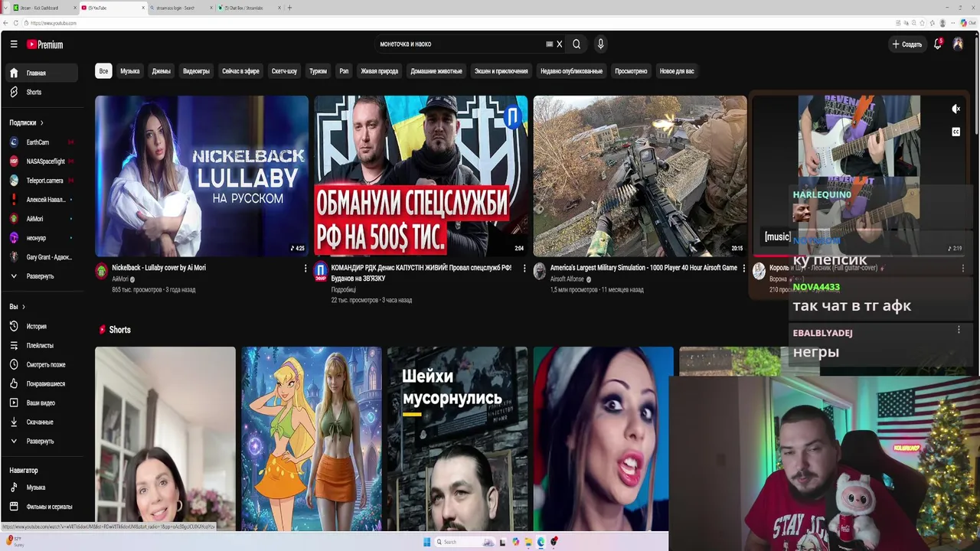Click the magnifier search button
980x551 pixels.
coord(577,44)
